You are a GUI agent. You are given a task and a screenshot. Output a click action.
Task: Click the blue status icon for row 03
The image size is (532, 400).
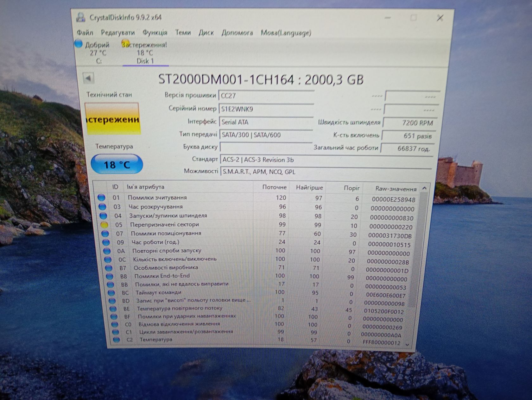coord(102,207)
